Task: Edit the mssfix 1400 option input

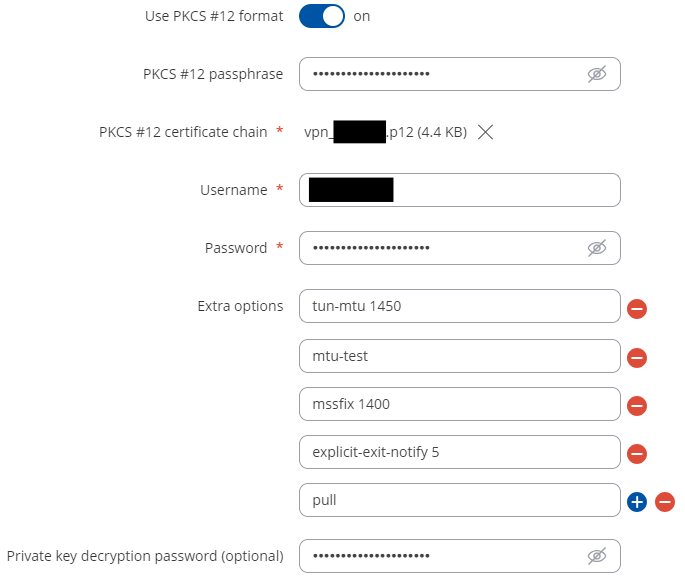Action: click(460, 404)
